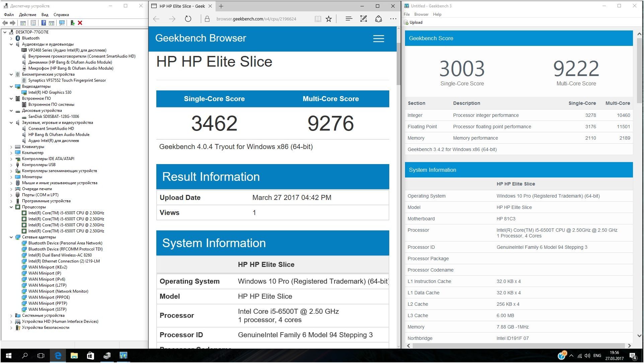Viewport: 644px width, 363px height.
Task: Open the Действие menu
Action: [x=27, y=15]
